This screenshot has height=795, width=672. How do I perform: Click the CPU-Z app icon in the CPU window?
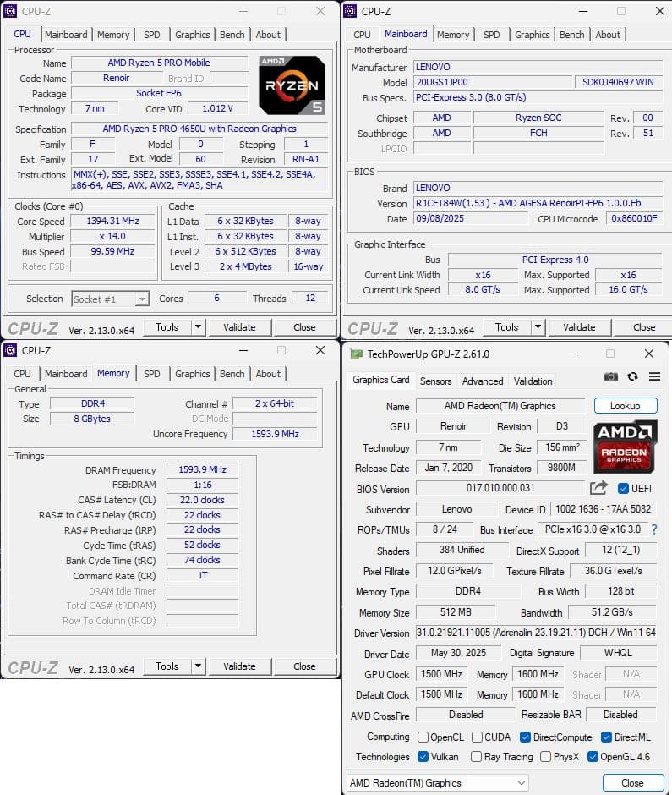click(10, 11)
